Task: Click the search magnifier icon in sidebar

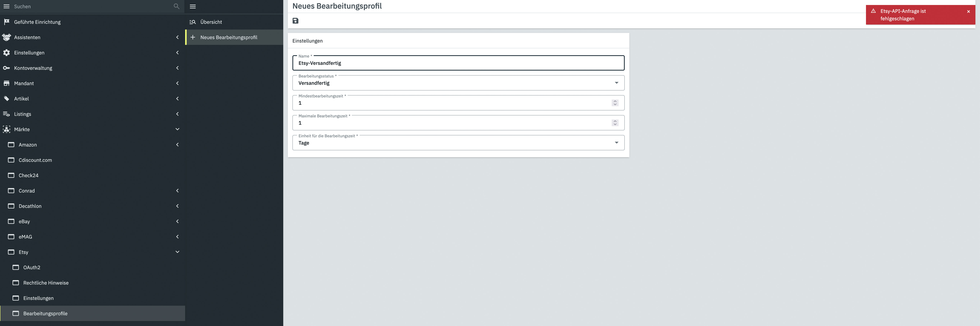Action: [x=176, y=7]
